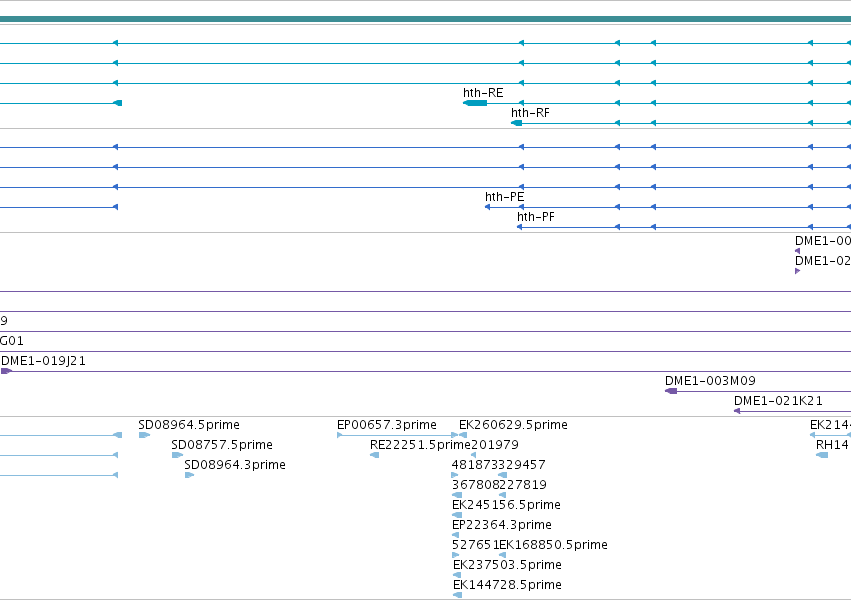Click the 527651 feature label
Viewport: 851px width, 600px height.
click(x=475, y=545)
